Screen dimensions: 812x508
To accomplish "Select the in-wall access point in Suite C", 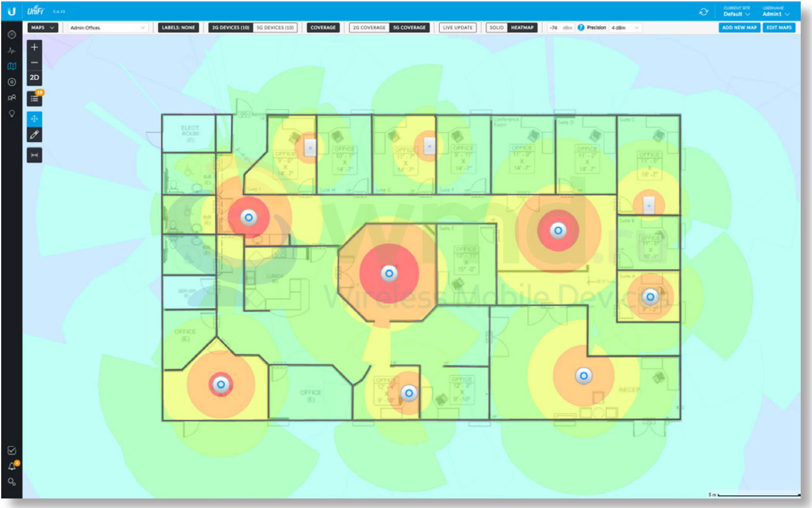I will 650,204.
